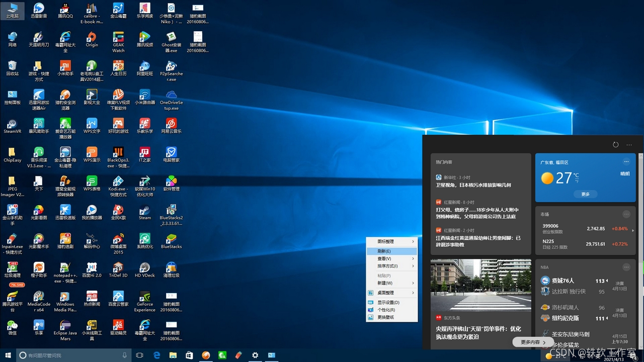Choose 更换壁纸 in the context menu

coord(392,317)
